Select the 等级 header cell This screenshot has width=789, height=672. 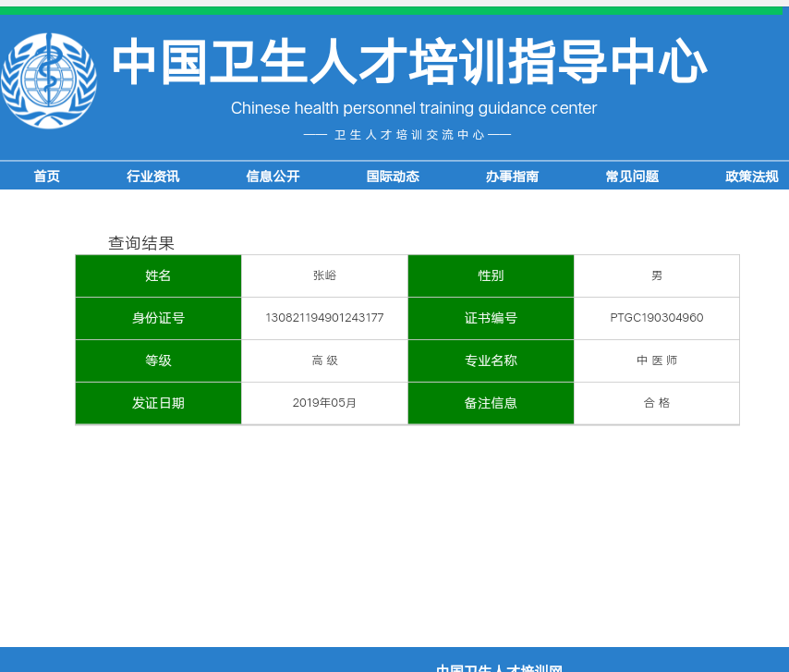pyautogui.click(x=159, y=360)
